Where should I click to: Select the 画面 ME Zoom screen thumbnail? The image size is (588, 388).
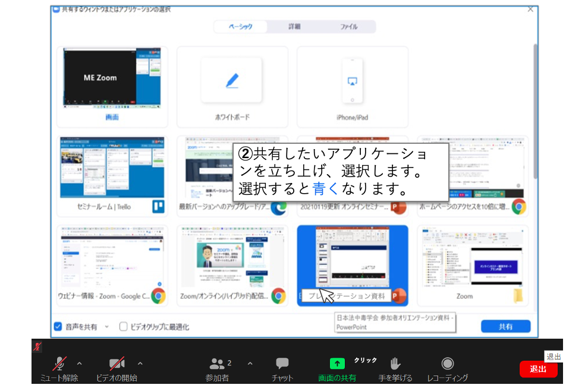[112, 87]
